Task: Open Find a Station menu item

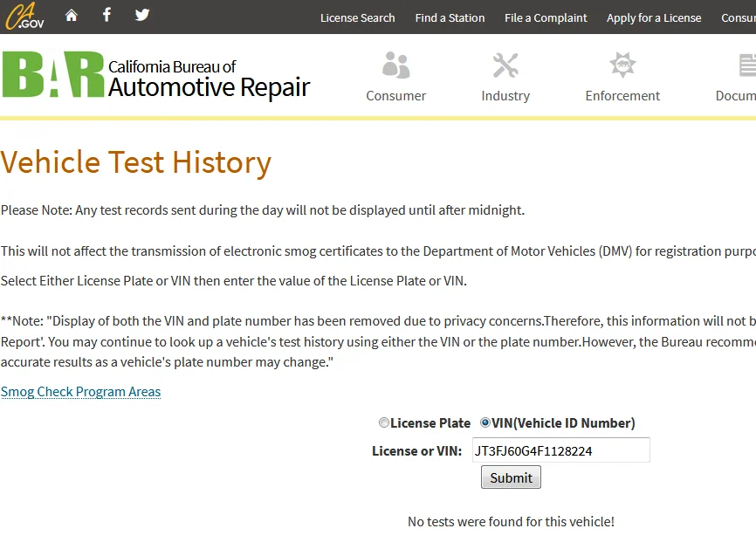Action: click(450, 17)
